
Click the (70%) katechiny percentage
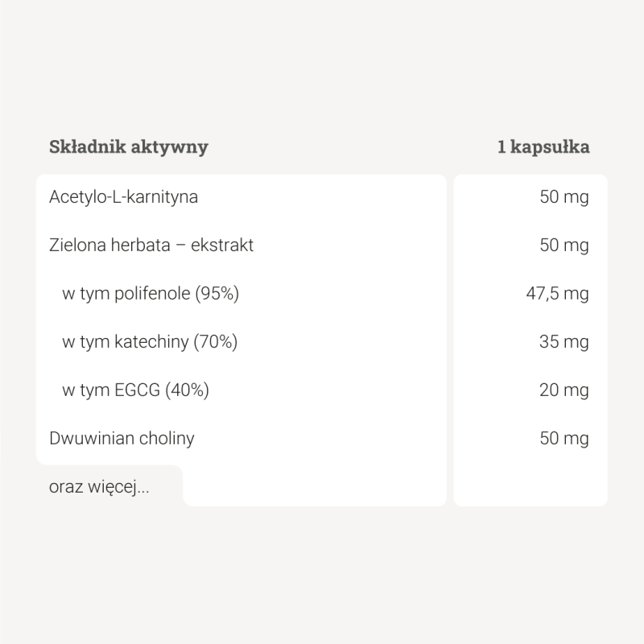pyautogui.click(x=216, y=341)
